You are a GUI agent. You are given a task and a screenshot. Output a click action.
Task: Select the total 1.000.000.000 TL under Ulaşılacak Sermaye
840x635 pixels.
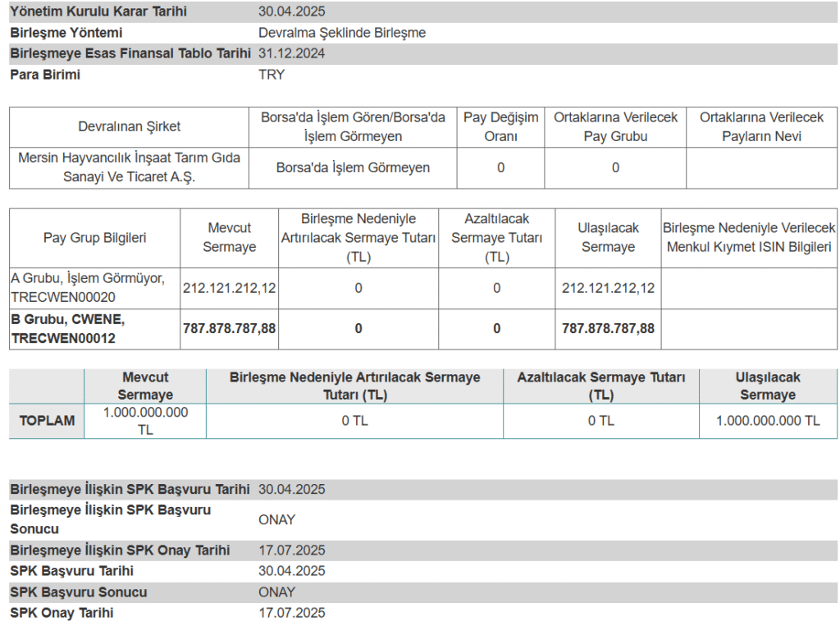click(767, 421)
